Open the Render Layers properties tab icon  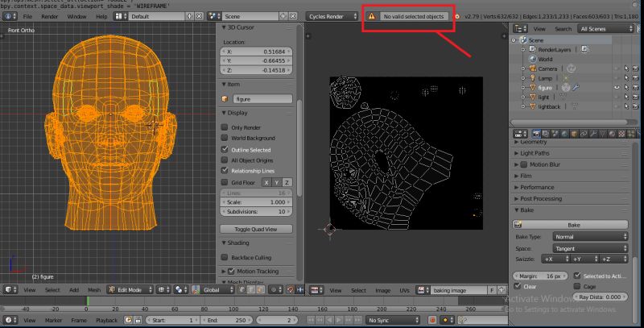[x=546, y=134]
